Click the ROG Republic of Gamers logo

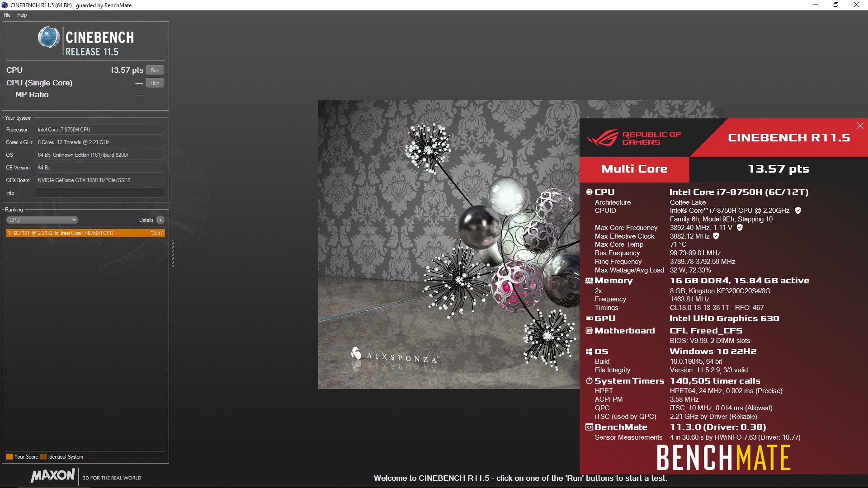[634, 138]
